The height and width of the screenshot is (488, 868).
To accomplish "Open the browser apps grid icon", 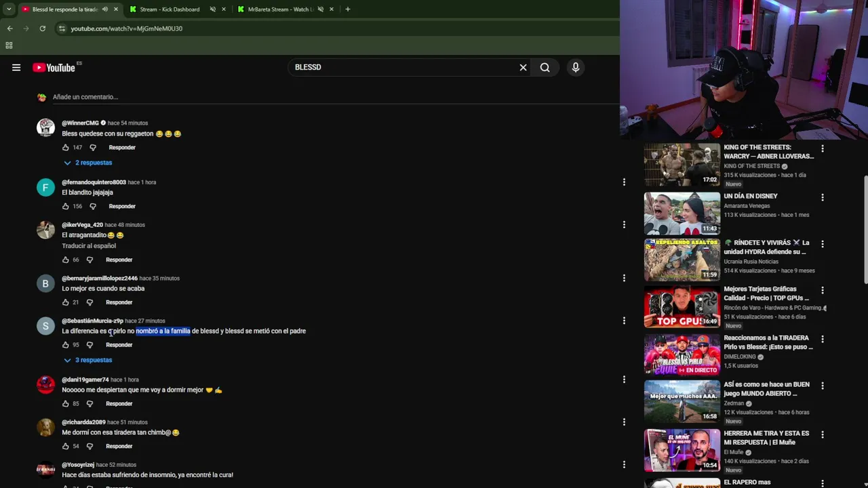I will pyautogui.click(x=9, y=45).
